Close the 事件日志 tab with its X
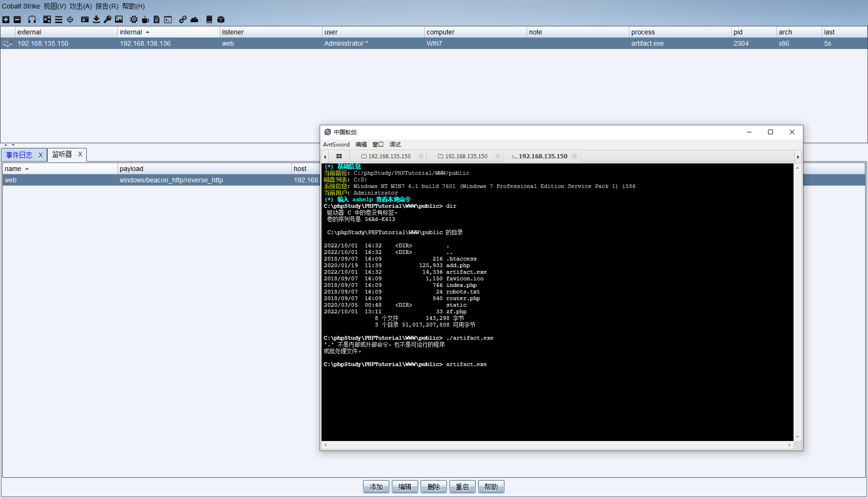868x498 pixels. point(41,155)
